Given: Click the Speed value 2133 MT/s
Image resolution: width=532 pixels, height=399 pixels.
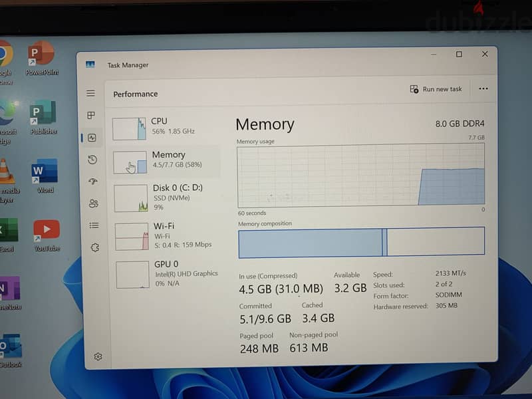Looking at the screenshot, I should point(451,273).
